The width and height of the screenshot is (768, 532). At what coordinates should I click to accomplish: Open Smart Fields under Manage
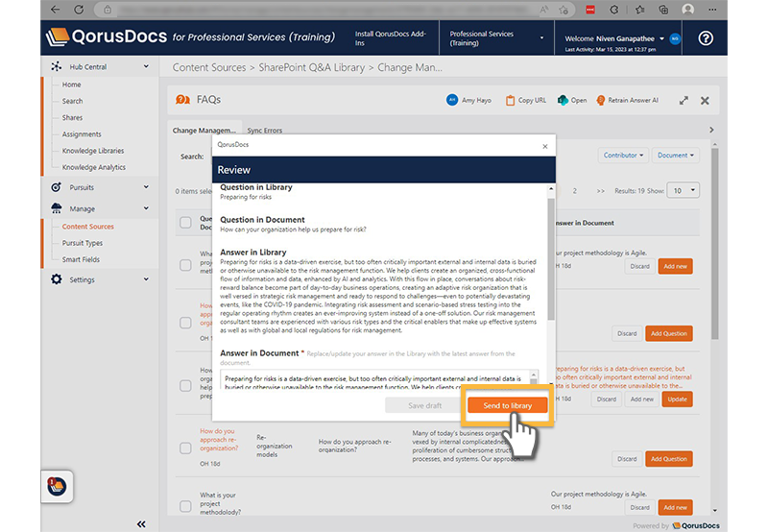tap(81, 259)
